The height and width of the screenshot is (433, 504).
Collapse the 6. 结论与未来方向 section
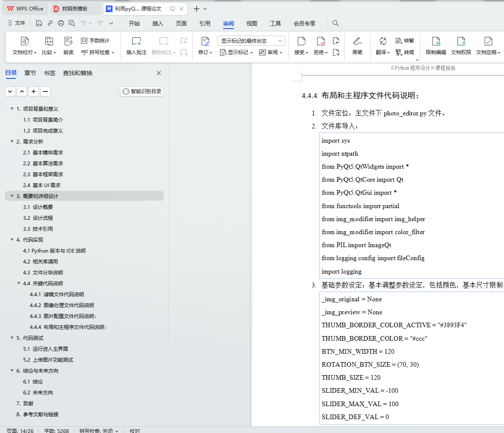(12, 370)
